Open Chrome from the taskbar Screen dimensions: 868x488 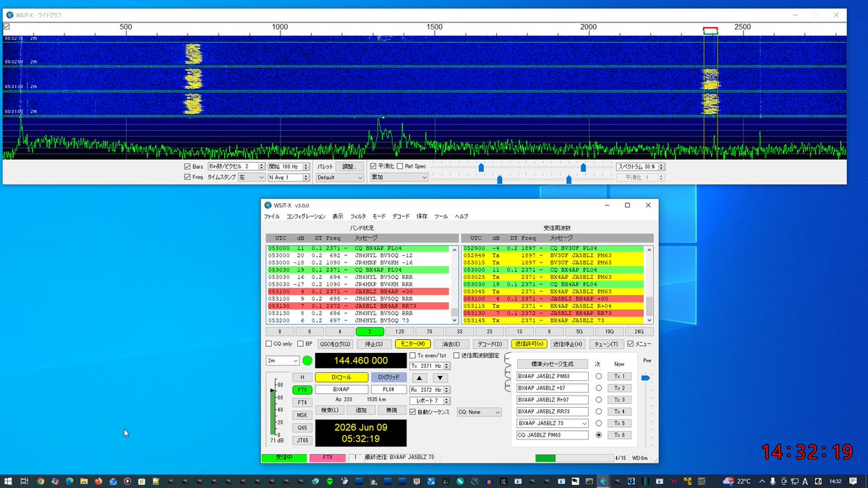click(x=41, y=481)
